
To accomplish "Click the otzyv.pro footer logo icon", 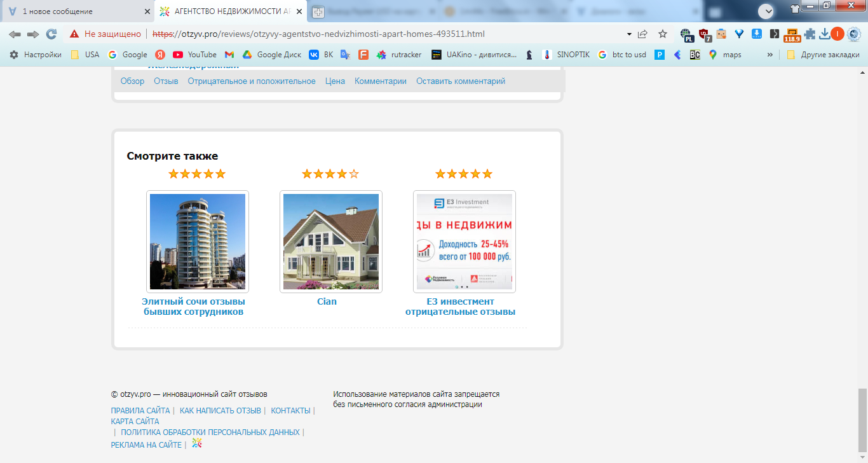I will 197,443.
